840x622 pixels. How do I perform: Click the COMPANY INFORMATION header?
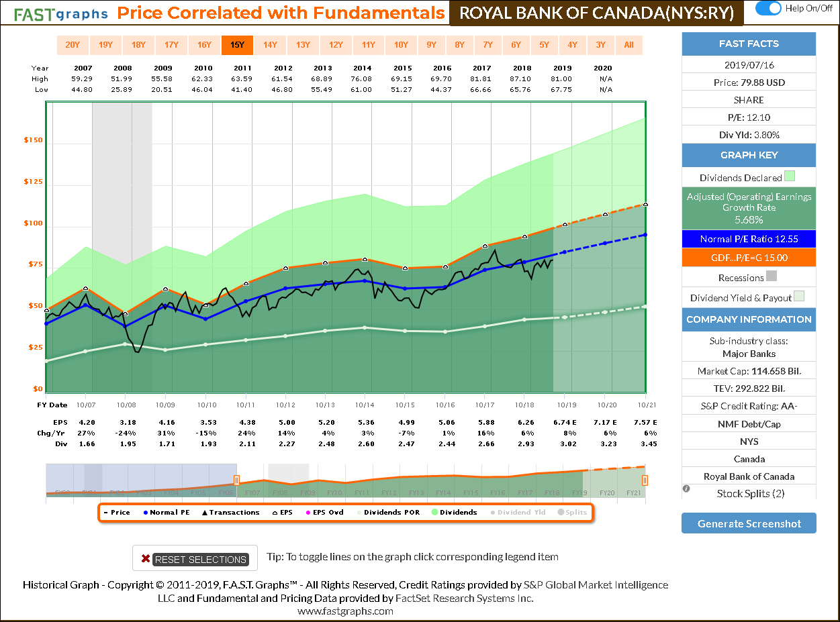(749, 319)
